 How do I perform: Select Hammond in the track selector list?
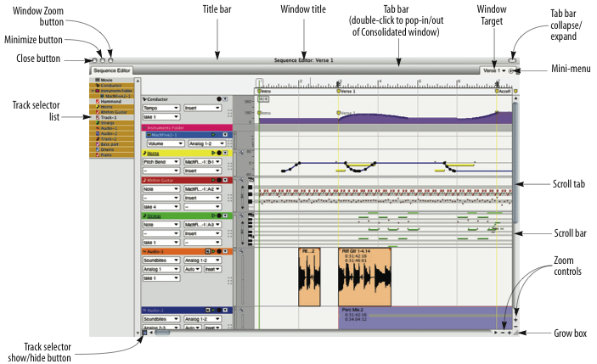coord(111,102)
